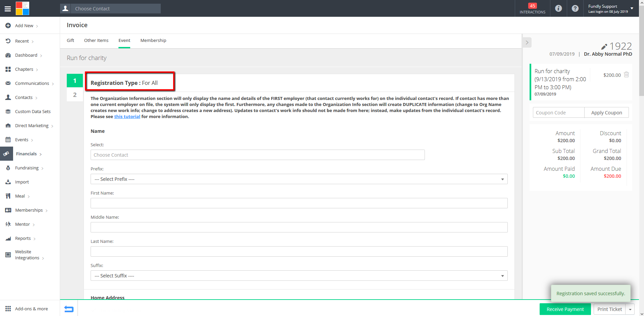The width and height of the screenshot is (644, 316).
Task: Open Add-ons & more grid icon
Action: click(8, 309)
